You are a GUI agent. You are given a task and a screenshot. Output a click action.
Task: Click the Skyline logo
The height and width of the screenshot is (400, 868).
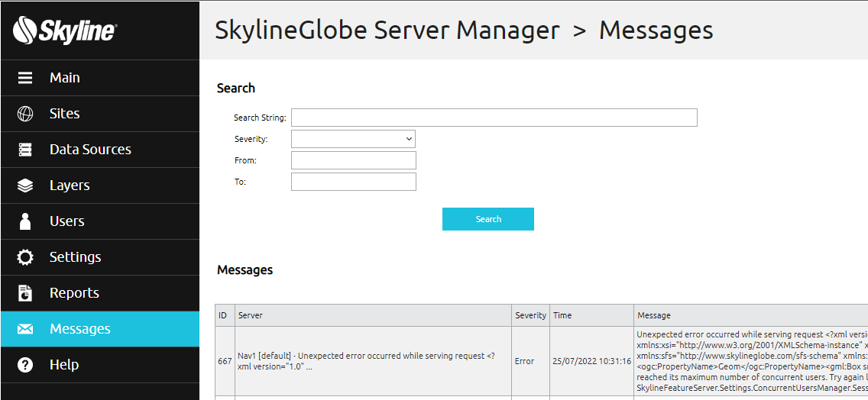pyautogui.click(x=64, y=30)
